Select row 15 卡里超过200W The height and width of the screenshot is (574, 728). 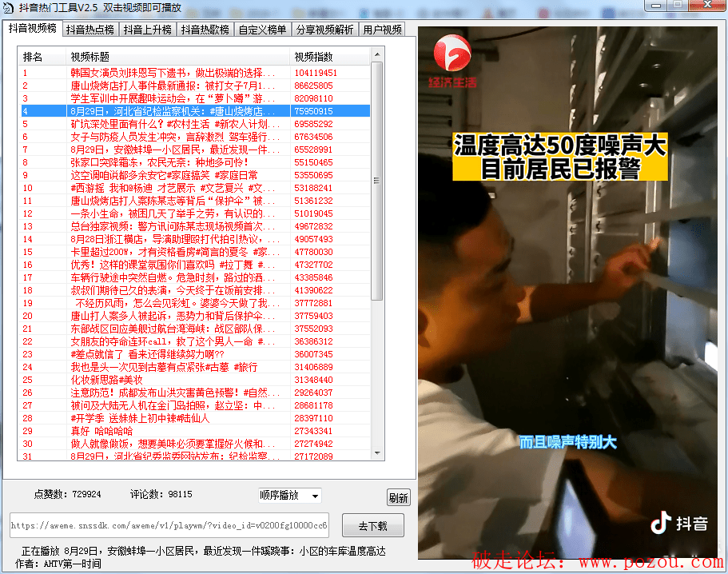click(196, 252)
